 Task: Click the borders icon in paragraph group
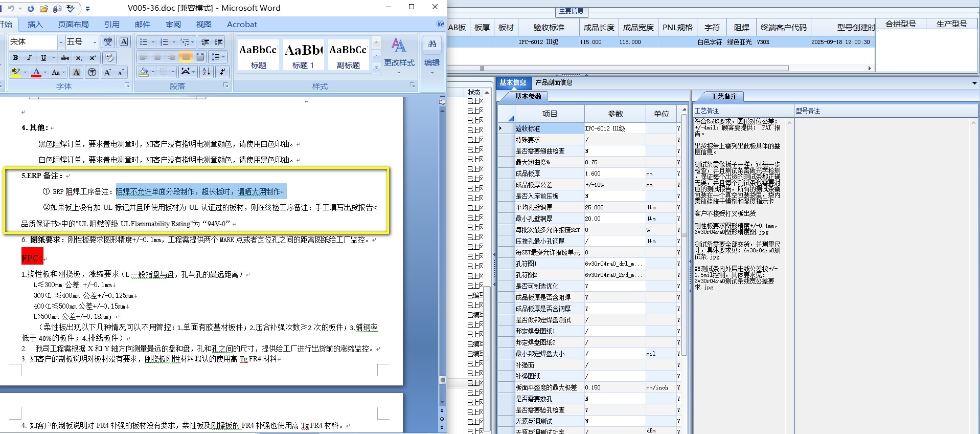click(164, 72)
